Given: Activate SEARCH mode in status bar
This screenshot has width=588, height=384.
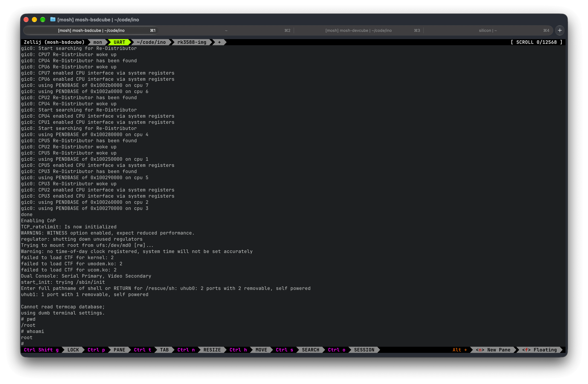Looking at the screenshot, I should pyautogui.click(x=310, y=350).
